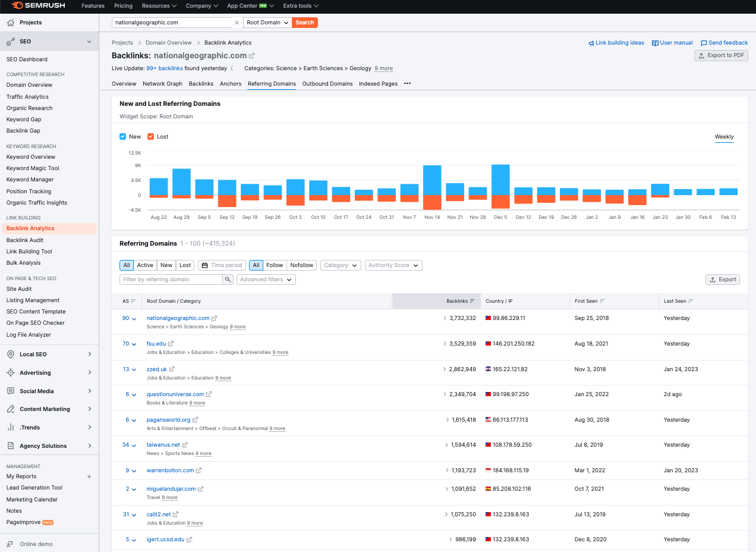Sort by Last Seen column icon
This screenshot has height=552, width=756.
click(x=691, y=302)
